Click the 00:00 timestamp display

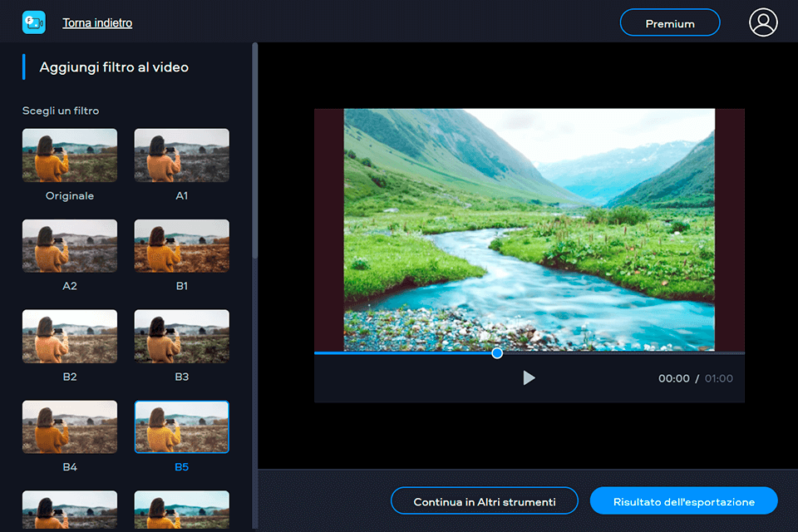(674, 378)
